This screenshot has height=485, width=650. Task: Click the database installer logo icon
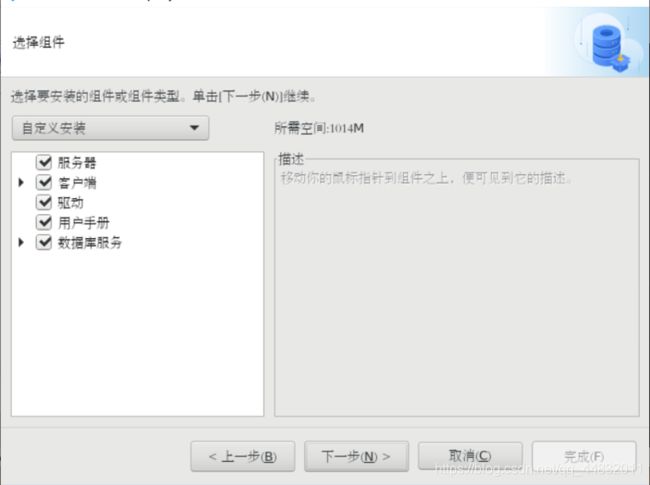(610, 48)
